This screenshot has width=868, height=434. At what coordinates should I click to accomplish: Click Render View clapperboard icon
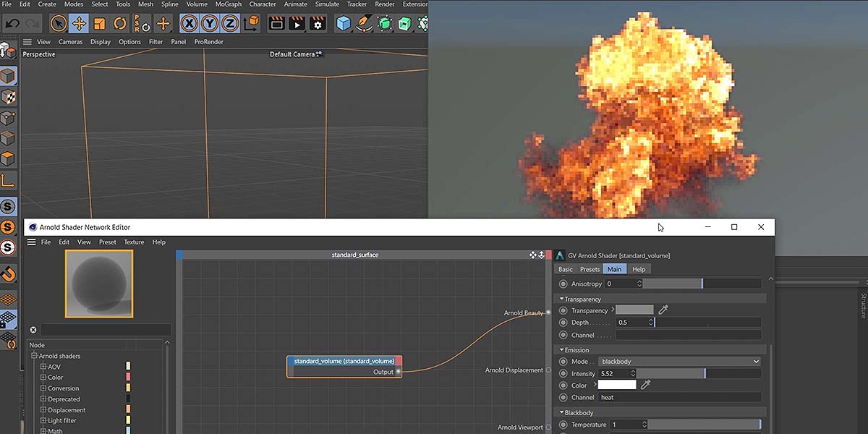[x=276, y=24]
